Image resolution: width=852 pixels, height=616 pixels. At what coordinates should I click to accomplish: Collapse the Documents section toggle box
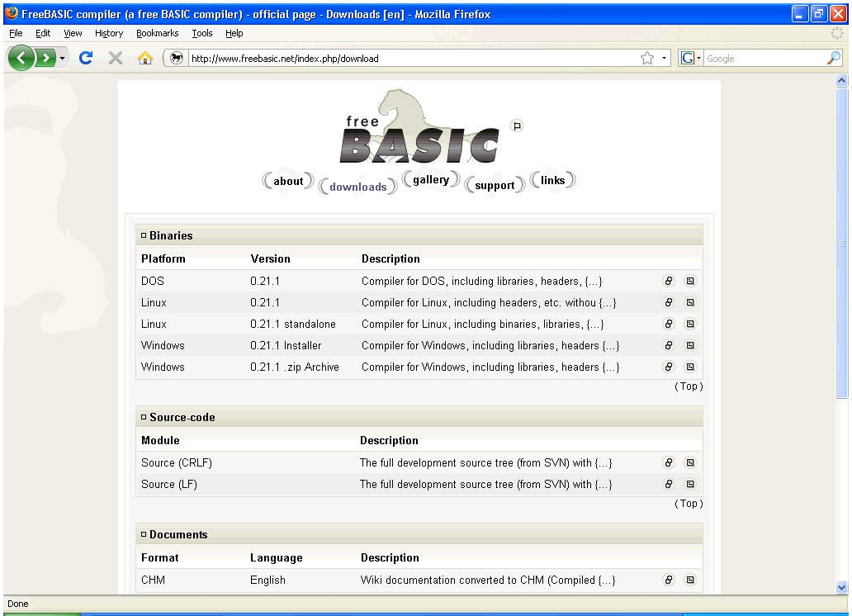[x=144, y=534]
